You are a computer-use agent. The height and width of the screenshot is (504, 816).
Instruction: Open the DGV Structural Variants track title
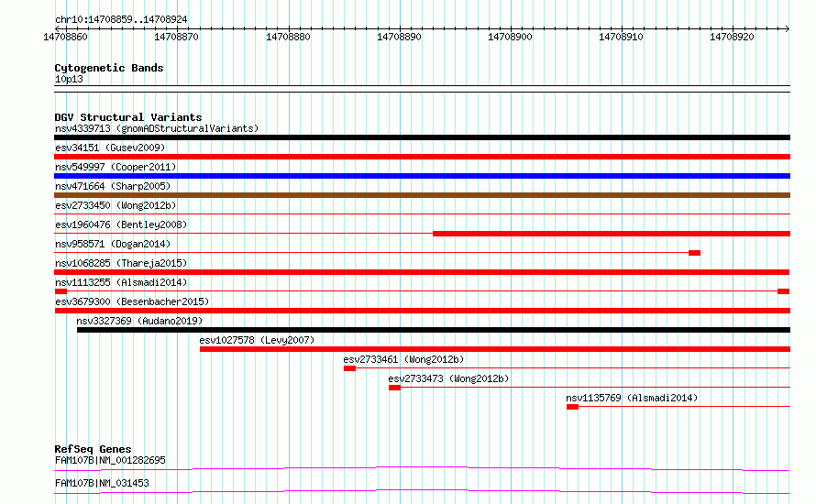128,117
